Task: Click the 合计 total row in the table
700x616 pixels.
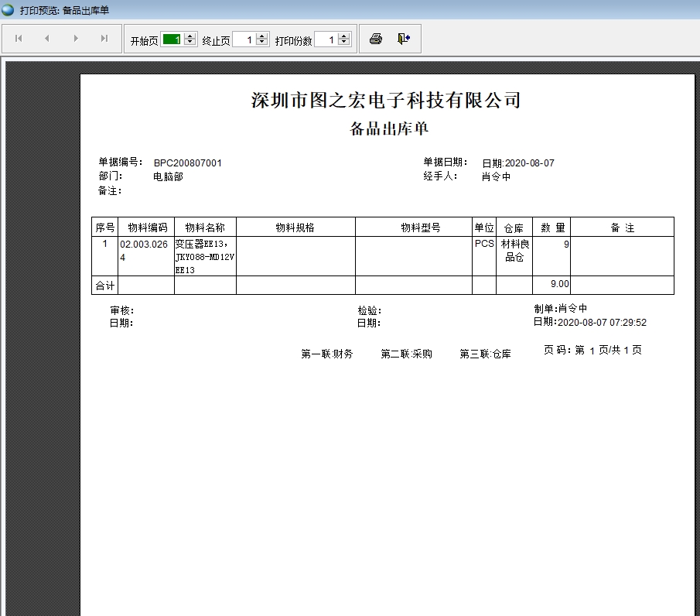Action: [104, 284]
